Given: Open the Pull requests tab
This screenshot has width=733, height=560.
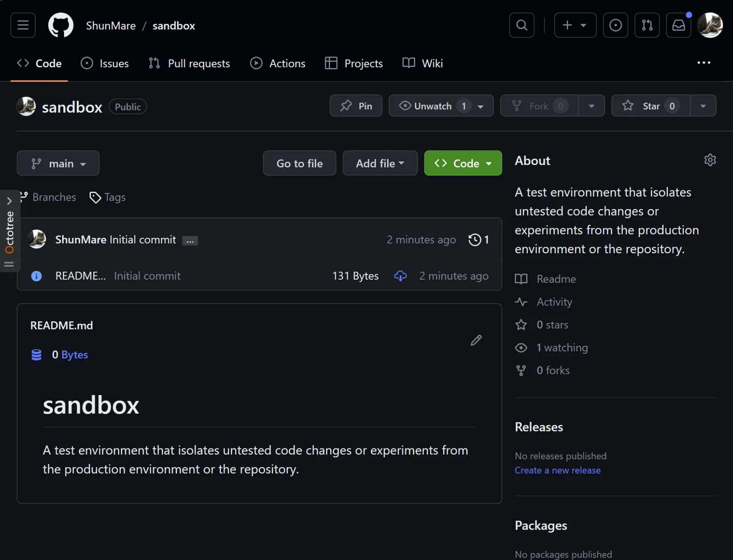Looking at the screenshot, I should coord(189,63).
